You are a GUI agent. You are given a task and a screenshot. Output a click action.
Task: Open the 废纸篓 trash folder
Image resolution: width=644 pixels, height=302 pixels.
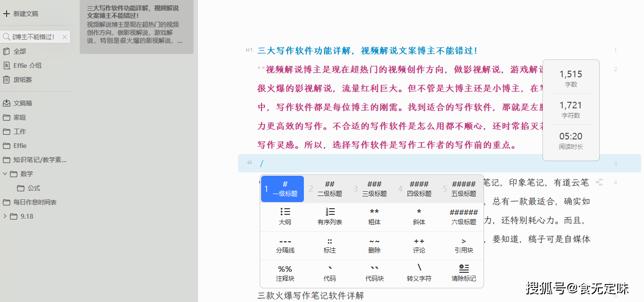point(23,80)
